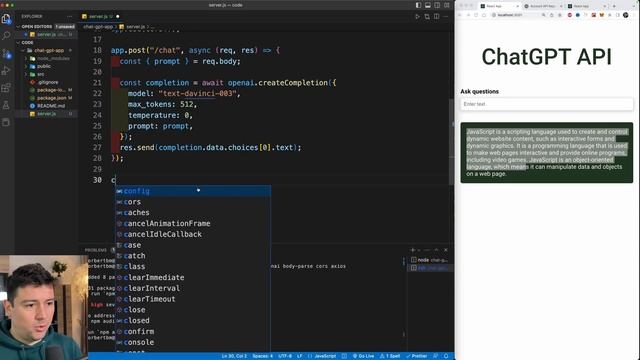Choose the console suggestion
Viewport: 640px width, 360px height.
[193, 342]
